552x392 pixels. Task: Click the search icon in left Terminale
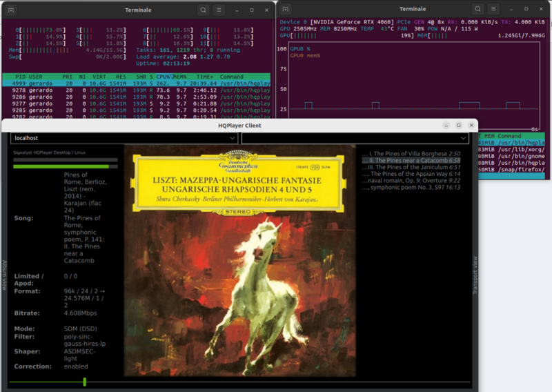click(203, 10)
